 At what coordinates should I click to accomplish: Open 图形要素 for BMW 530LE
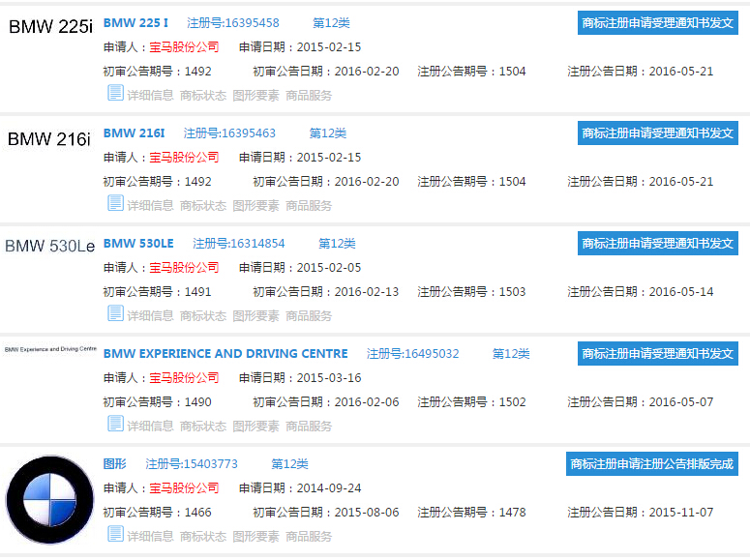click(255, 315)
